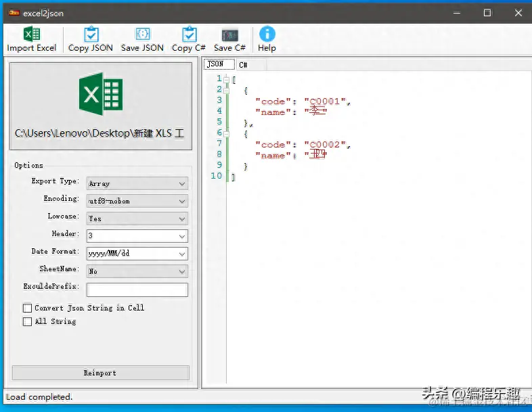The image size is (532, 412).
Task: Save C# file via toolbar icon
Action: pos(229,35)
